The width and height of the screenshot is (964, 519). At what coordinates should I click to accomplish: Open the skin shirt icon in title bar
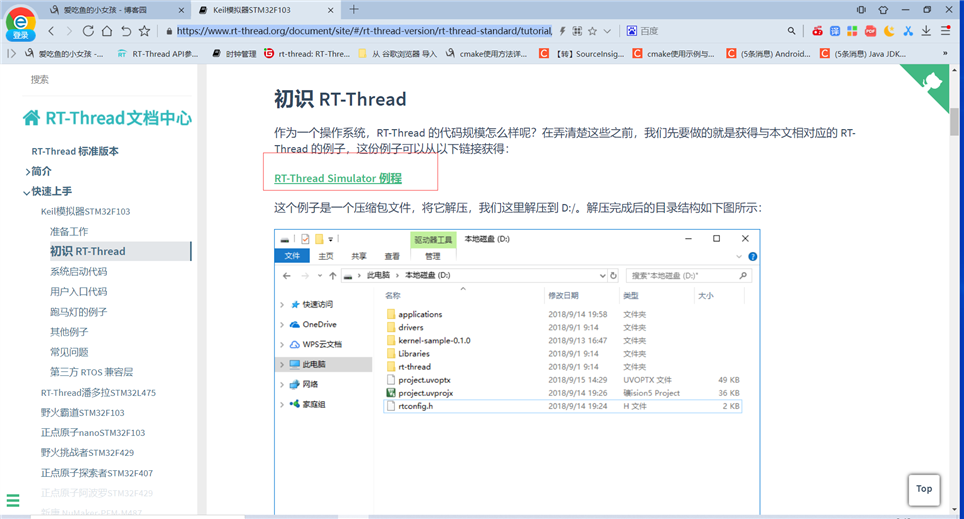click(x=883, y=10)
